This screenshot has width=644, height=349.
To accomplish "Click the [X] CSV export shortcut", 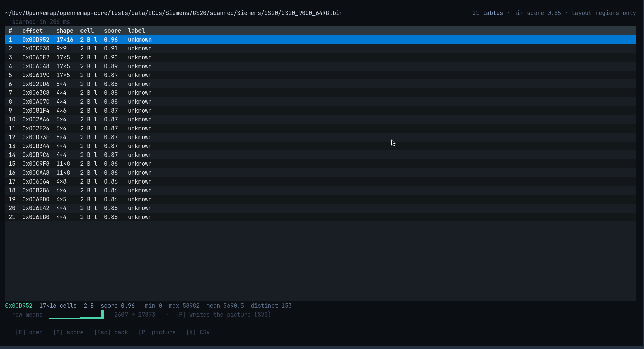I will pyautogui.click(x=198, y=332).
